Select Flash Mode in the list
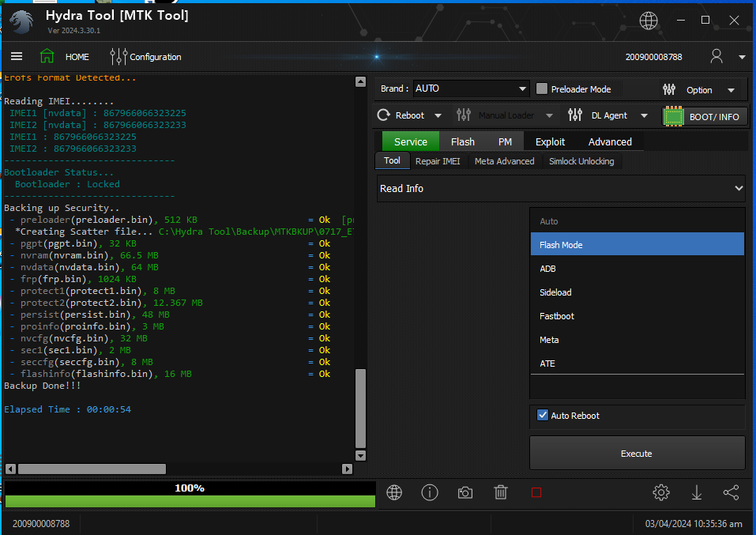756x535 pixels. tap(637, 245)
